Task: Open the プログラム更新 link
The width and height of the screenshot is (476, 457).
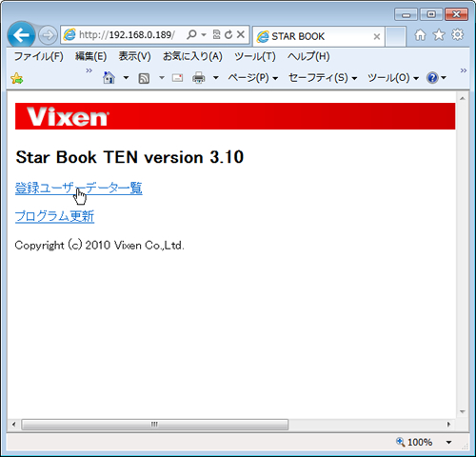Action: tap(55, 216)
